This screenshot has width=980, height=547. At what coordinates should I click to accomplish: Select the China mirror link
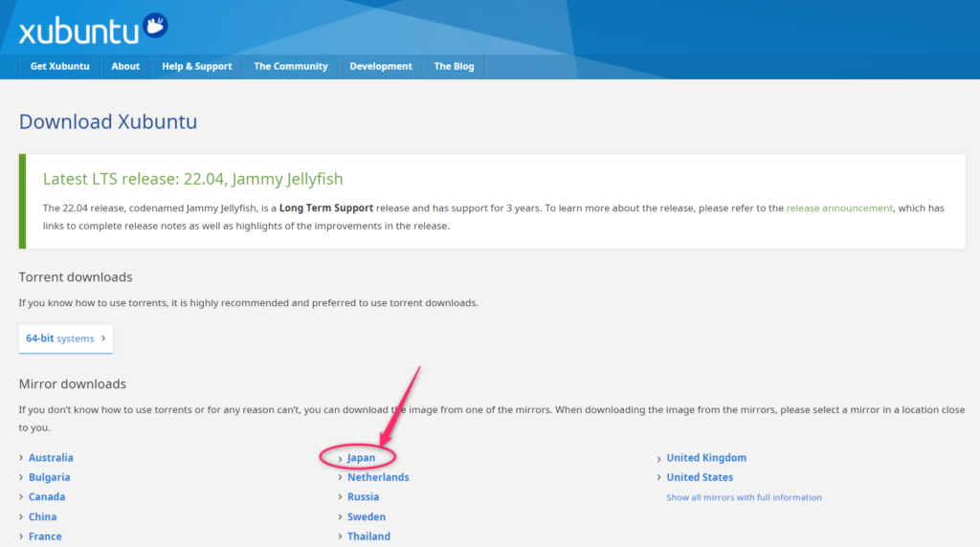[x=42, y=517]
